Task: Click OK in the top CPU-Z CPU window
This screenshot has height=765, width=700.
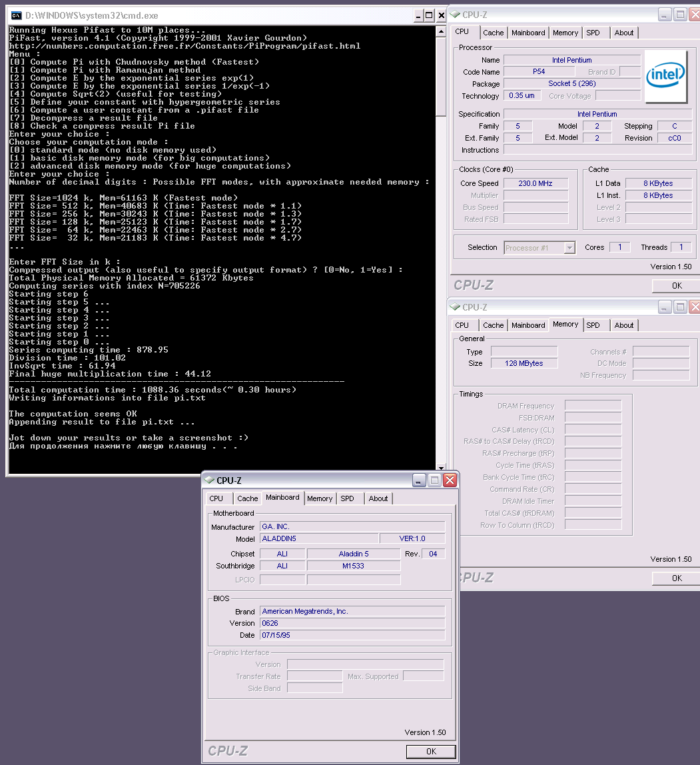Action: [677, 286]
